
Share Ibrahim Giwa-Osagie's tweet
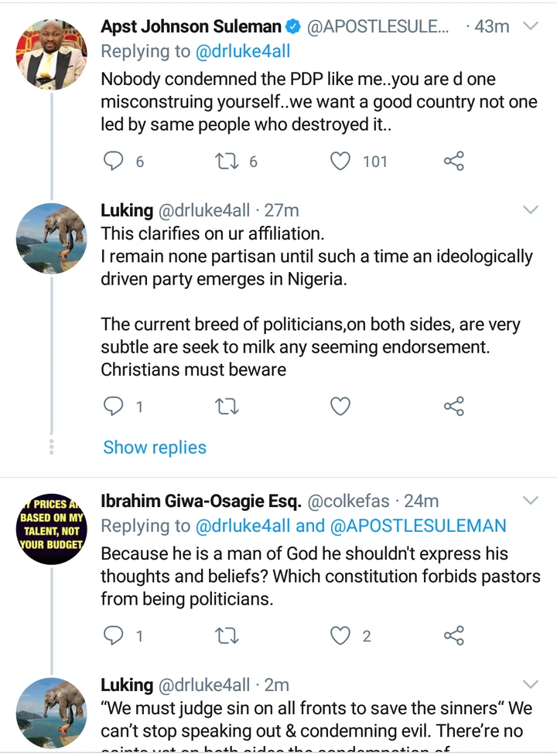point(454,635)
